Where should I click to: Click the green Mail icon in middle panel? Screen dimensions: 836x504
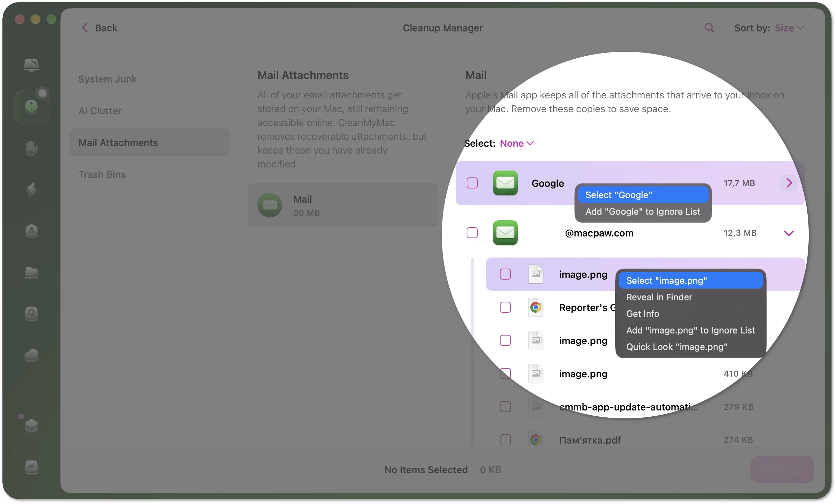270,205
